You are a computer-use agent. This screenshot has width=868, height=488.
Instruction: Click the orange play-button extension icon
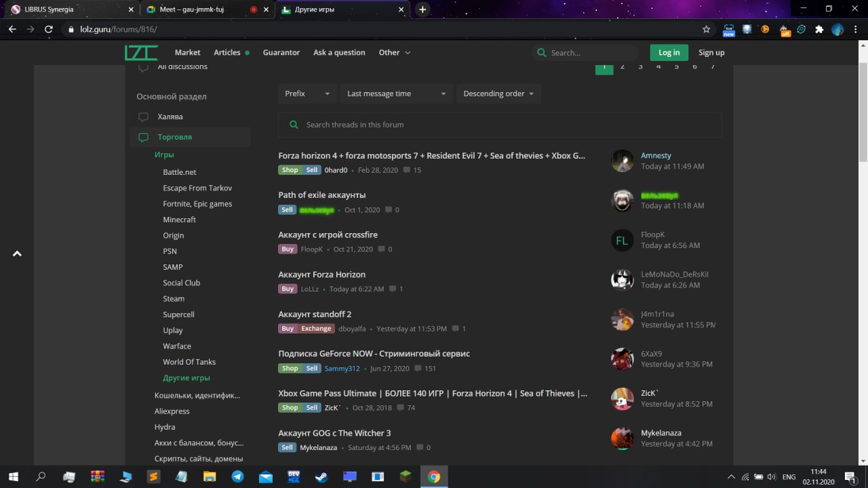[765, 29]
